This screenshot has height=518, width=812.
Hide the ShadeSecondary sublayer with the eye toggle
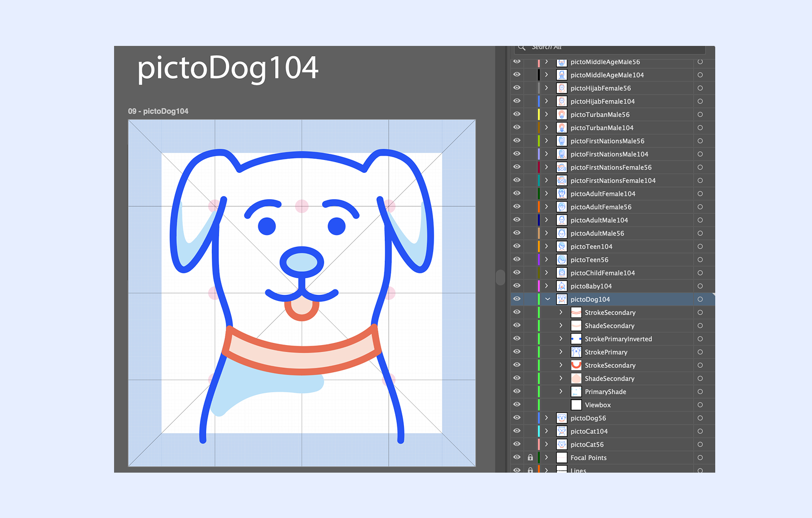[517, 325]
